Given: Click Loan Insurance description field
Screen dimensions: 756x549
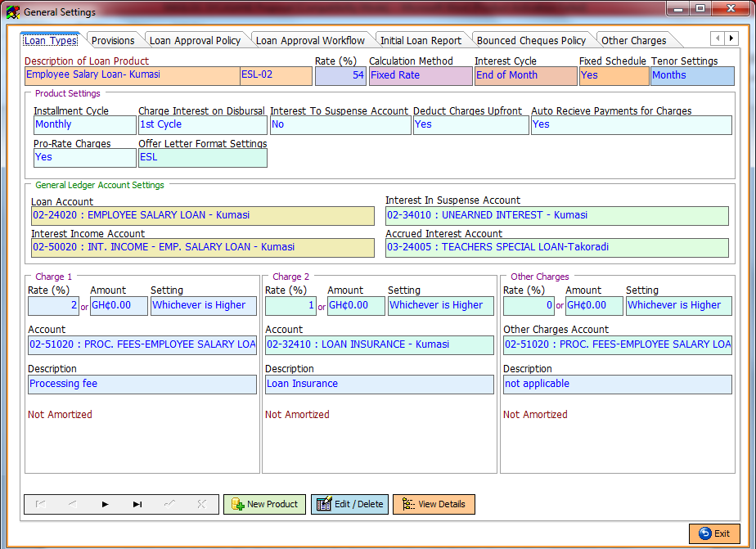Looking at the screenshot, I should (380, 385).
